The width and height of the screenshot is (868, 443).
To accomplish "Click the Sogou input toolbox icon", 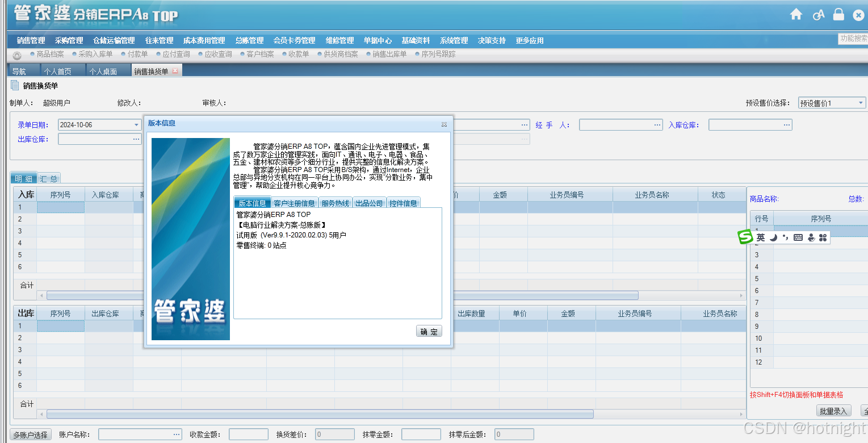I will pos(823,237).
